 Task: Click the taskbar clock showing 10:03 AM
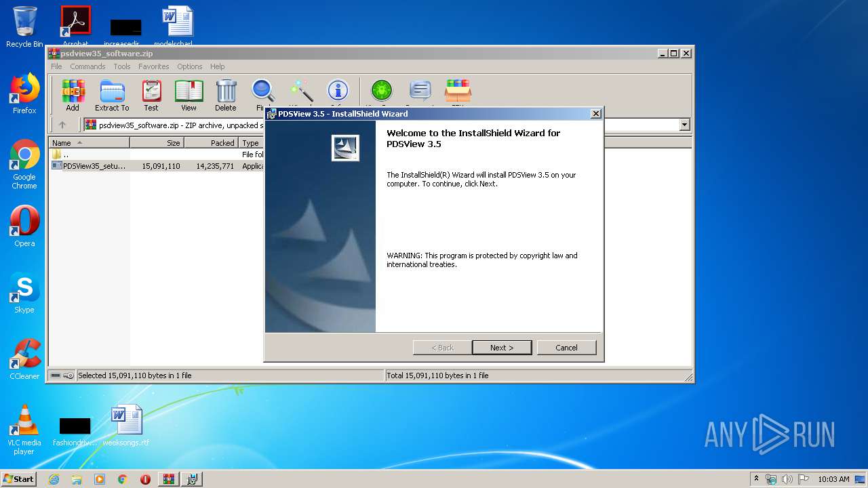(x=833, y=479)
